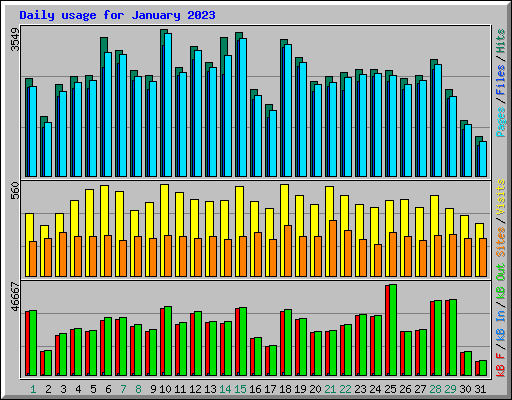
Task: Select green day label 8
Action: point(138,389)
